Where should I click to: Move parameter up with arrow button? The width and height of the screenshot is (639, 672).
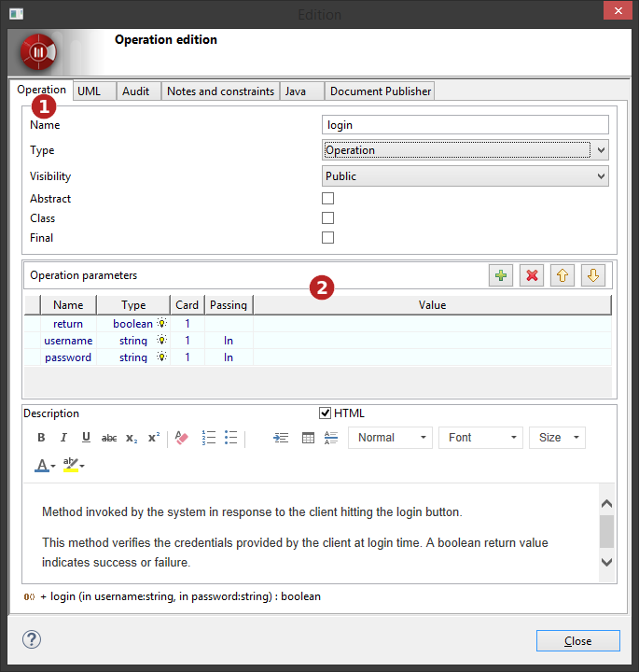563,276
